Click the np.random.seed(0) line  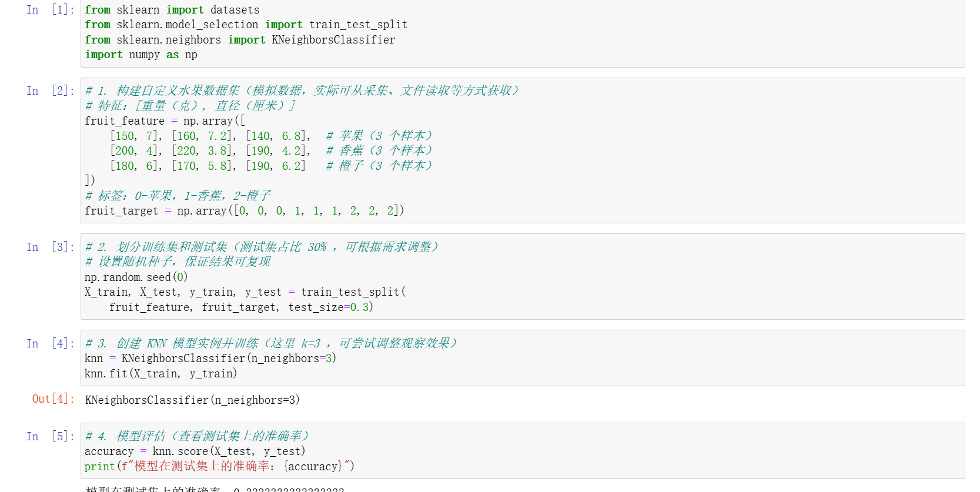(136, 277)
